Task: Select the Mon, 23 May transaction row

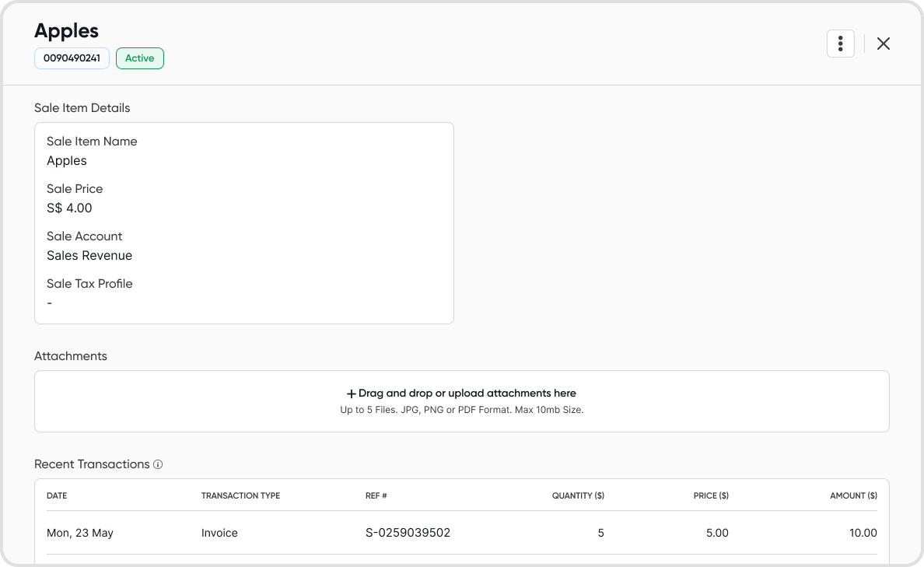Action: [80, 533]
